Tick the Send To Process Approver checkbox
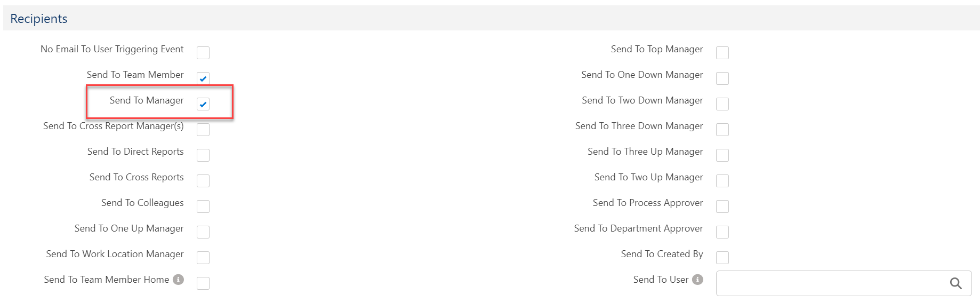 point(722,206)
